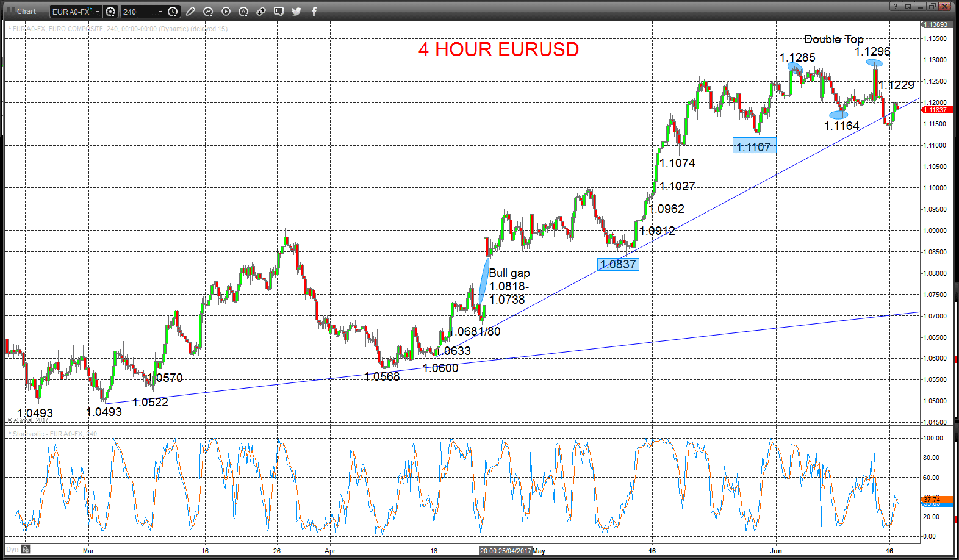
Task: Select the pencil drawing tool
Action: (x=191, y=11)
